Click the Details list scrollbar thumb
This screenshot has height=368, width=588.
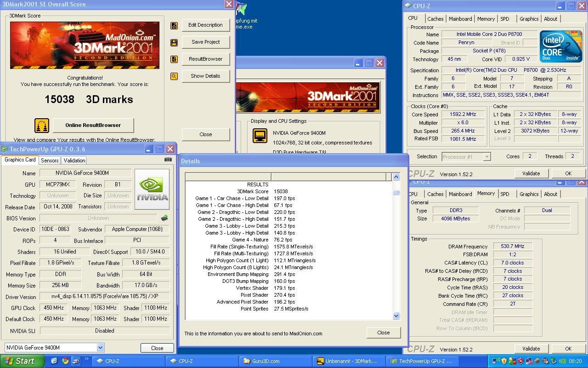tap(396, 192)
